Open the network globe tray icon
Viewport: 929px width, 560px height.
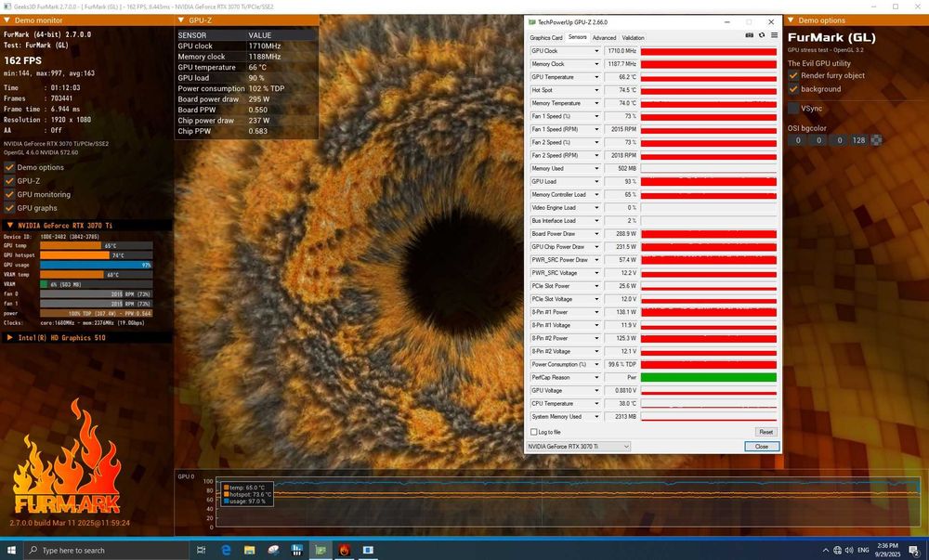838,551
